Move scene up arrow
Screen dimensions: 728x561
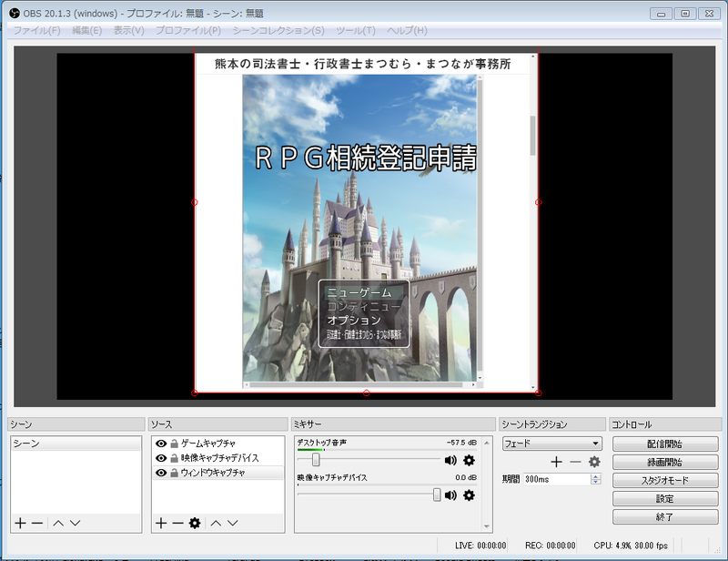tap(58, 523)
